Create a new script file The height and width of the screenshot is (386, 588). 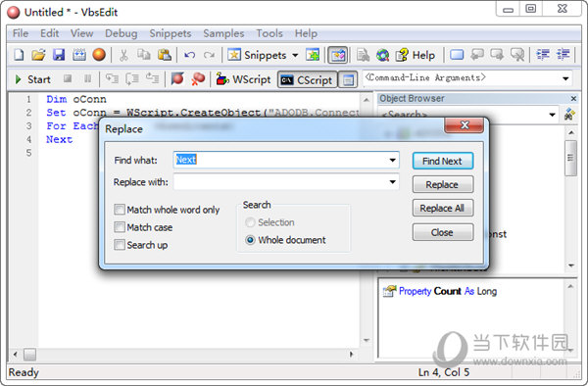pos(19,55)
